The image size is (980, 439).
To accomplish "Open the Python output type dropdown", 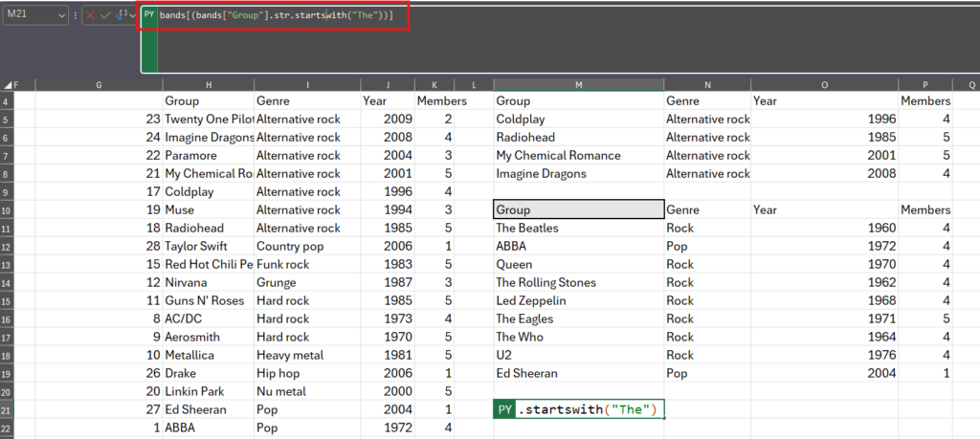I will click(x=124, y=15).
